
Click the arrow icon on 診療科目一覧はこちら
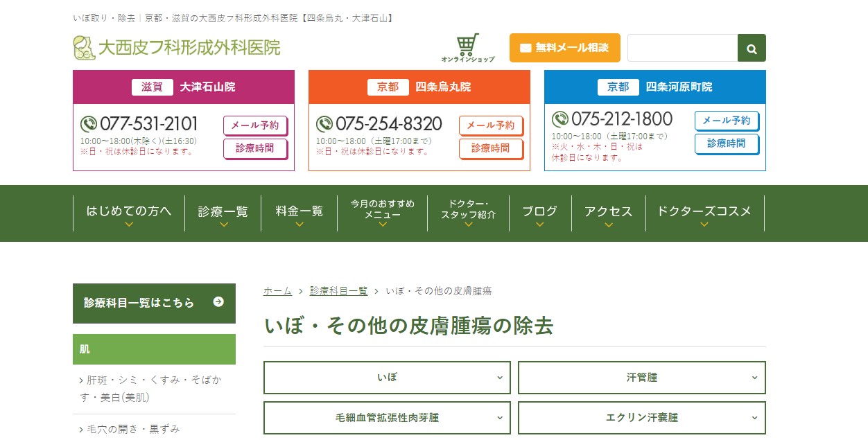218,301
